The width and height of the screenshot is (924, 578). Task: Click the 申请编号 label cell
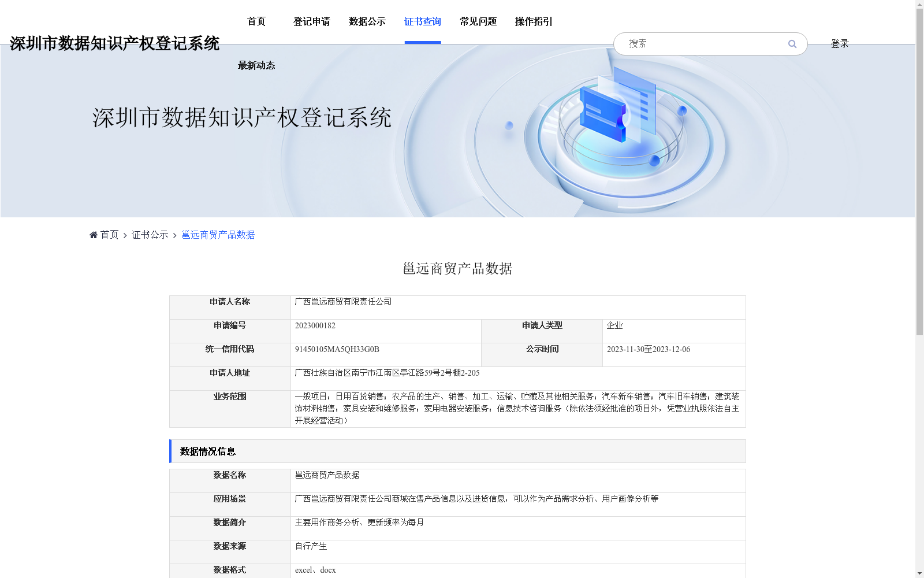[x=230, y=331]
